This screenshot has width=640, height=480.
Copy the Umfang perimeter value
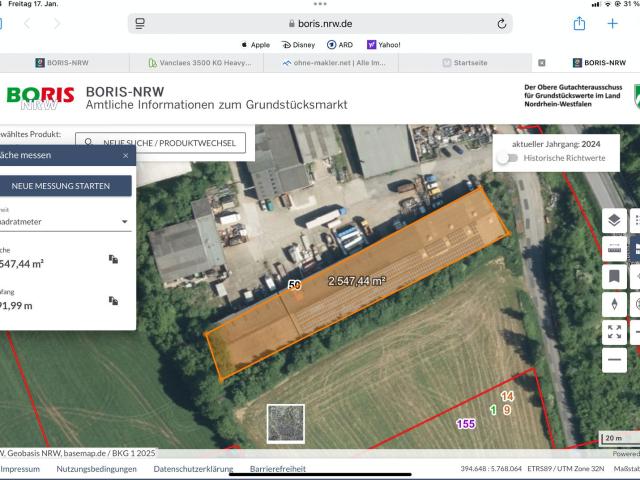(114, 300)
